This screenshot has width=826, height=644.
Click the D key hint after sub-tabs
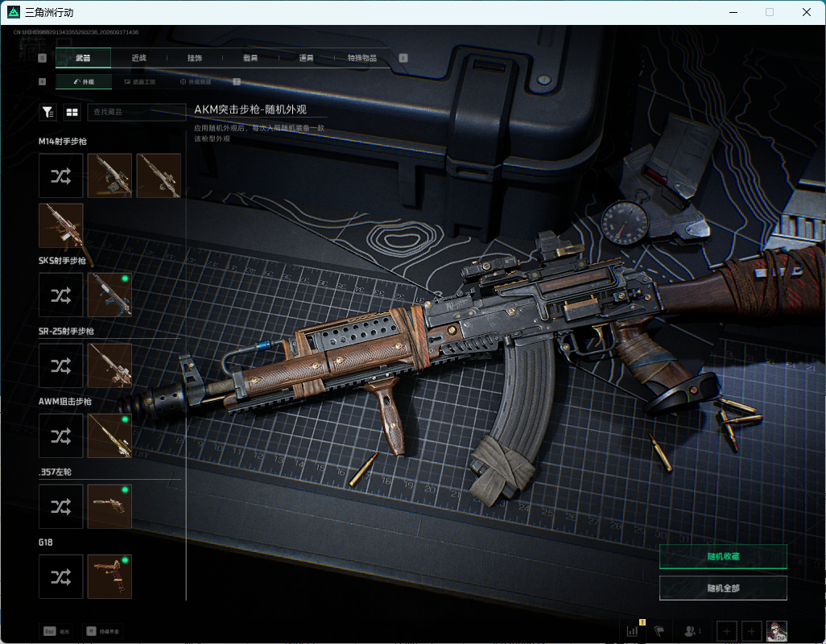[237, 81]
